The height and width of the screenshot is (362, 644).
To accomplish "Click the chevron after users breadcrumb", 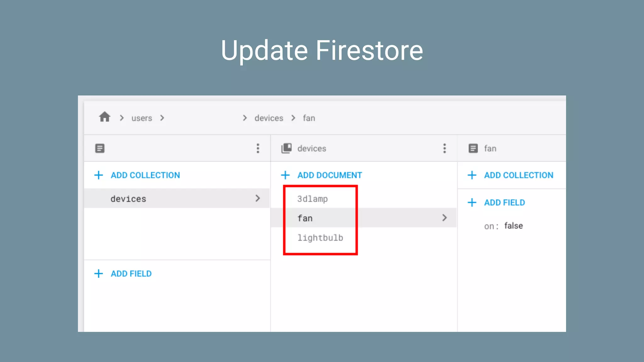I will coord(162,118).
